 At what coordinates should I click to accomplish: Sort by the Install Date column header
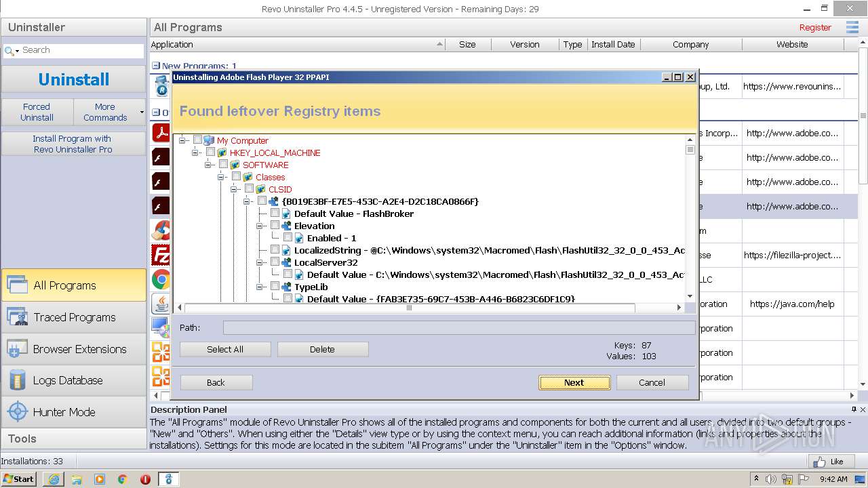[x=613, y=45]
